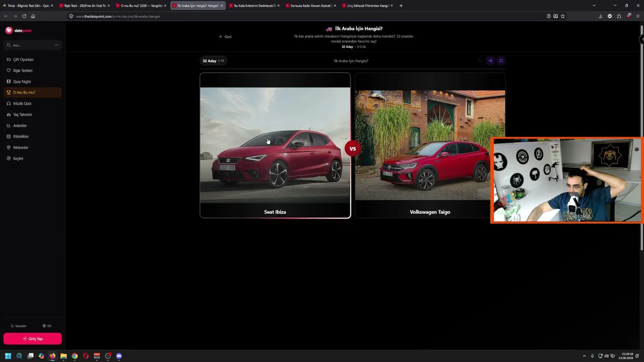This screenshot has height=362, width=644.
Task: Open the Sonsuza Kadar Devam Edecek tab
Action: [x=310, y=6]
